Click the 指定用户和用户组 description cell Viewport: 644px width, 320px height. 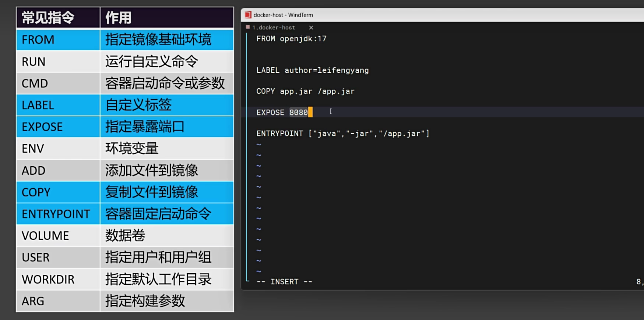pos(167,257)
